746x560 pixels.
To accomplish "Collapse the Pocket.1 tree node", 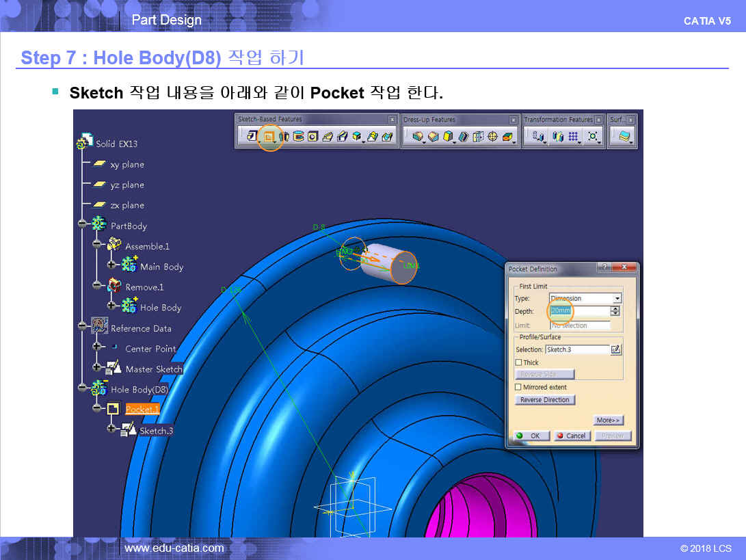I will (x=97, y=408).
